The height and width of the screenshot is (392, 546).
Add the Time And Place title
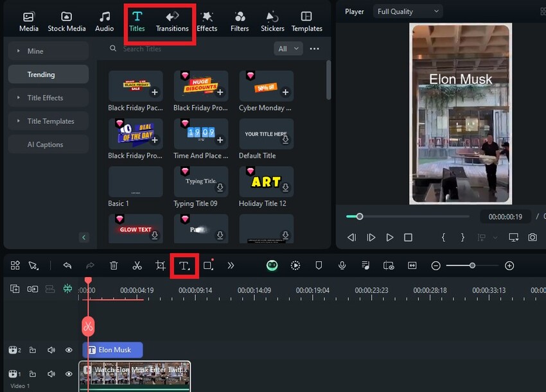[x=220, y=140]
